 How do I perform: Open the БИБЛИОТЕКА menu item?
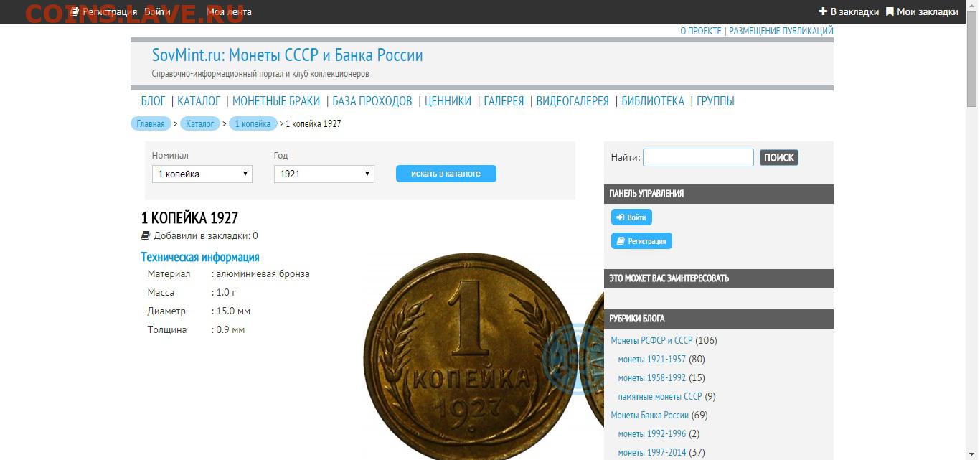(x=653, y=101)
